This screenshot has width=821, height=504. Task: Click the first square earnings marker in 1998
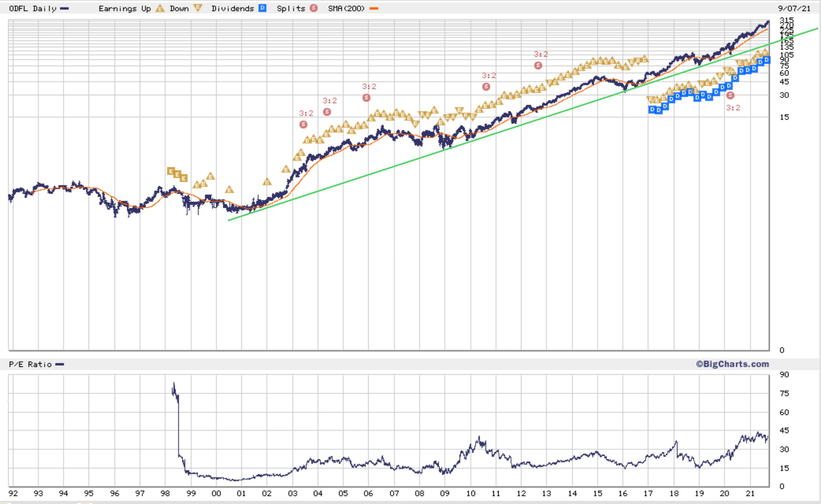pos(171,171)
